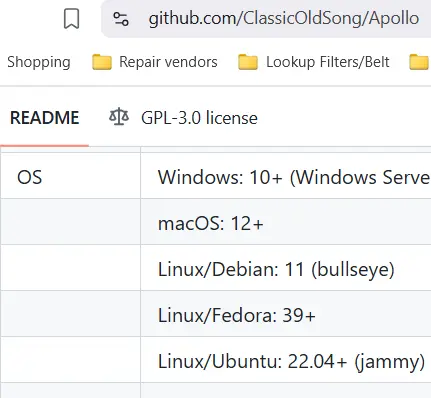Click the partially visible folder at bookmarks end
The width and height of the screenshot is (431, 398).
coord(419,62)
